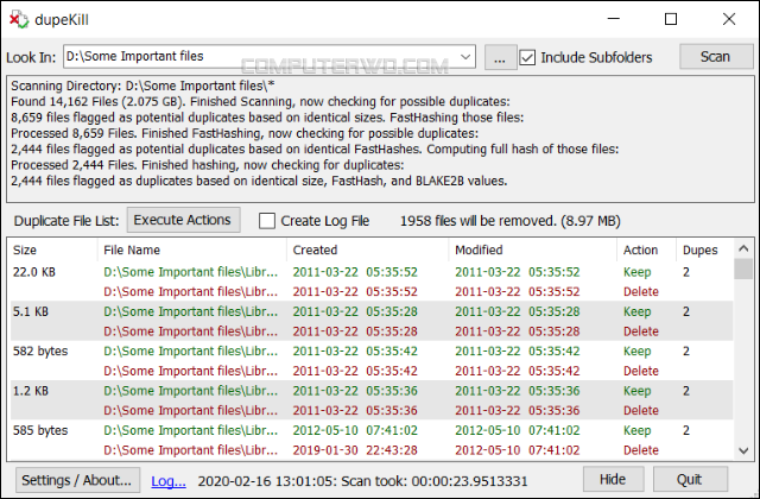760x499 pixels.
Task: Select the 5.1 KB size cell
Action: click(x=31, y=312)
